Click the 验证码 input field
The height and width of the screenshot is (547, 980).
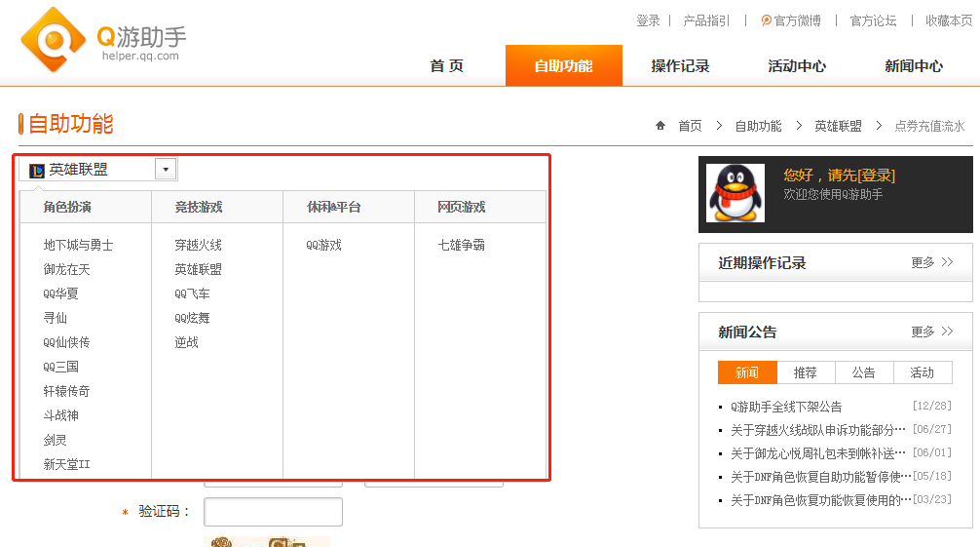(273, 512)
